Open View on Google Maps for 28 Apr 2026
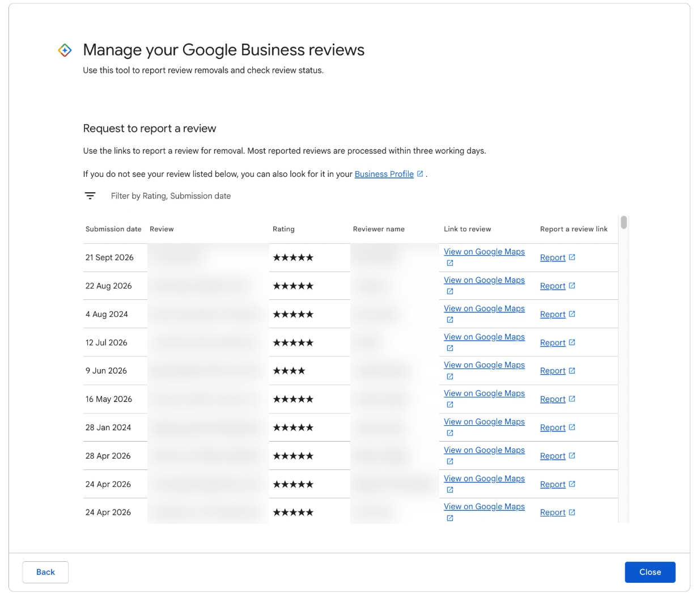700x593 pixels. 484,450
